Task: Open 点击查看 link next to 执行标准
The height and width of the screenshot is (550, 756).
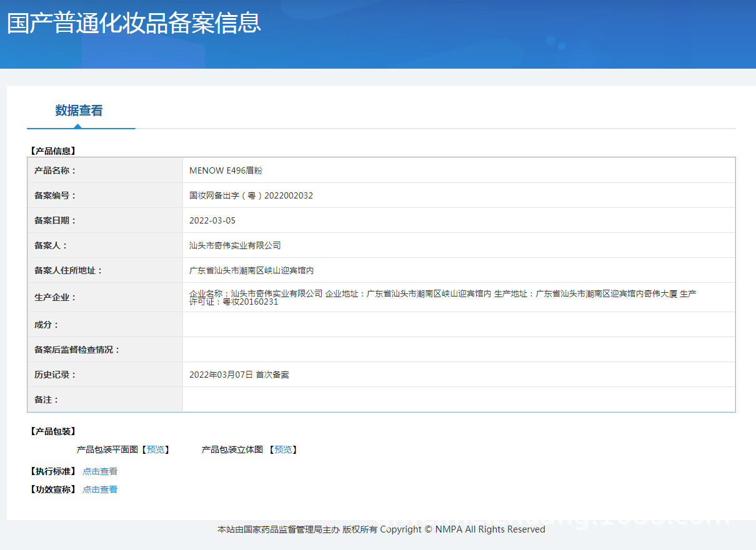Action: (100, 471)
